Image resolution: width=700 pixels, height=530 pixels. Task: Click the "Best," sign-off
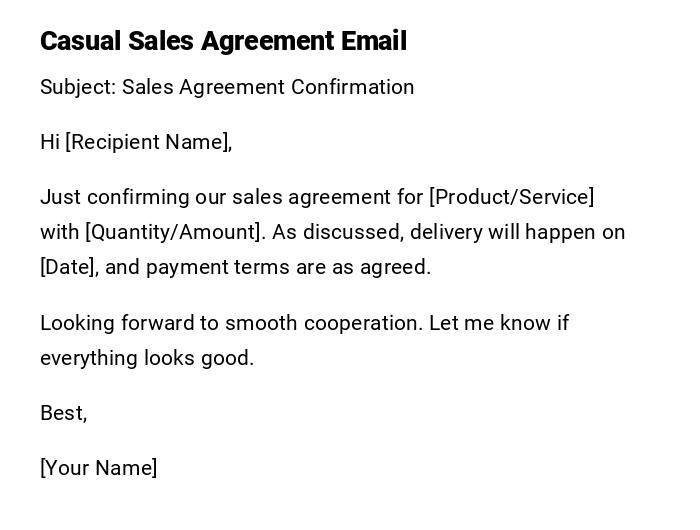(x=64, y=413)
